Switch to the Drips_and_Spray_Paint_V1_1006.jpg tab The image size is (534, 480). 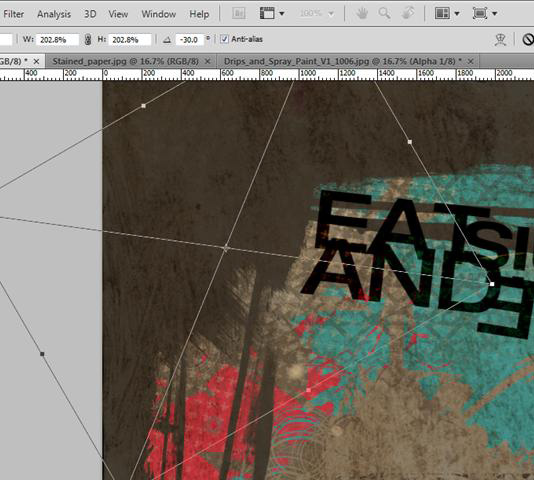point(343,61)
